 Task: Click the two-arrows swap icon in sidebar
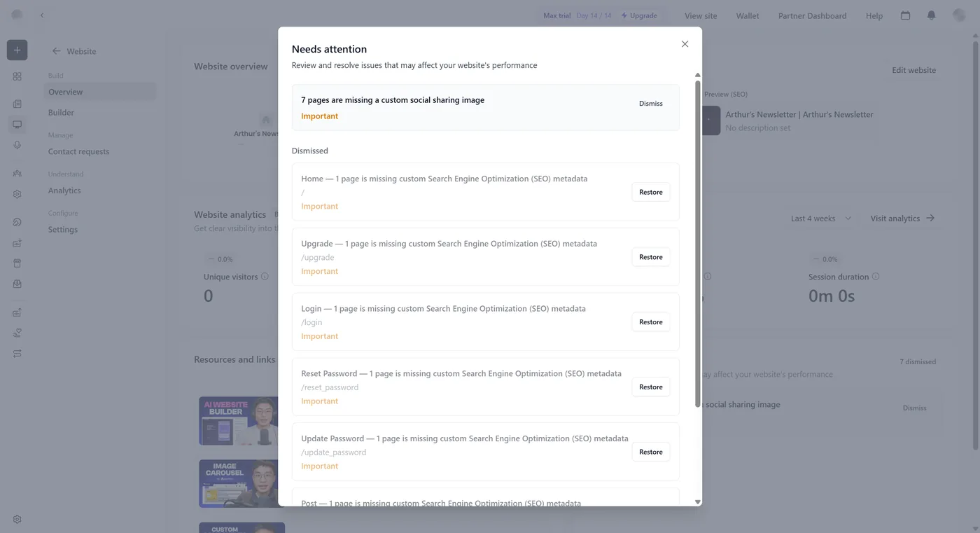pyautogui.click(x=17, y=354)
